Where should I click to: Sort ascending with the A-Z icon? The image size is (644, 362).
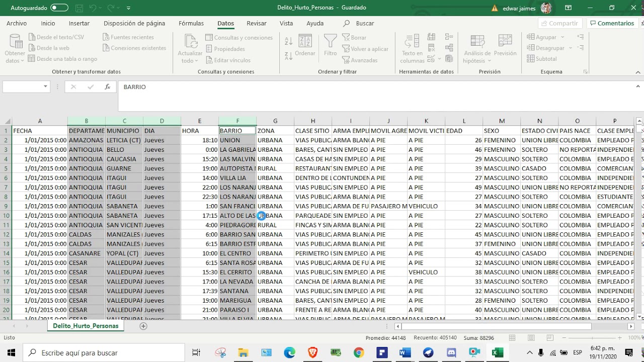(x=289, y=41)
